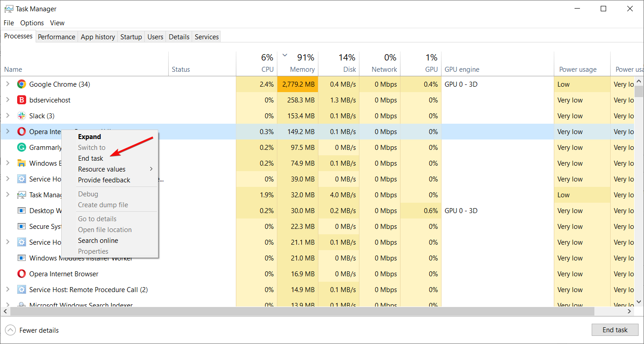Expand the bdservicehost process group
The width and height of the screenshot is (644, 344).
point(7,100)
